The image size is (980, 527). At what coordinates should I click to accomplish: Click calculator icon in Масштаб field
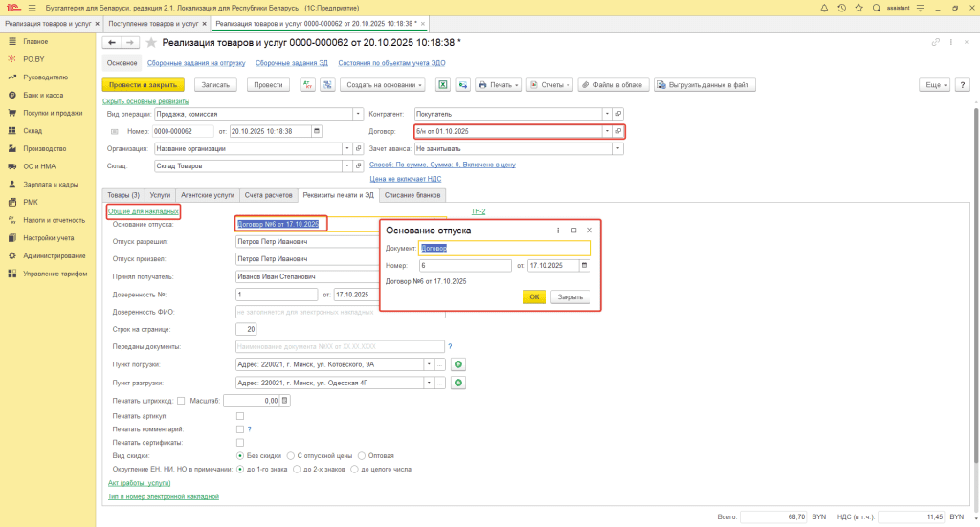click(284, 401)
